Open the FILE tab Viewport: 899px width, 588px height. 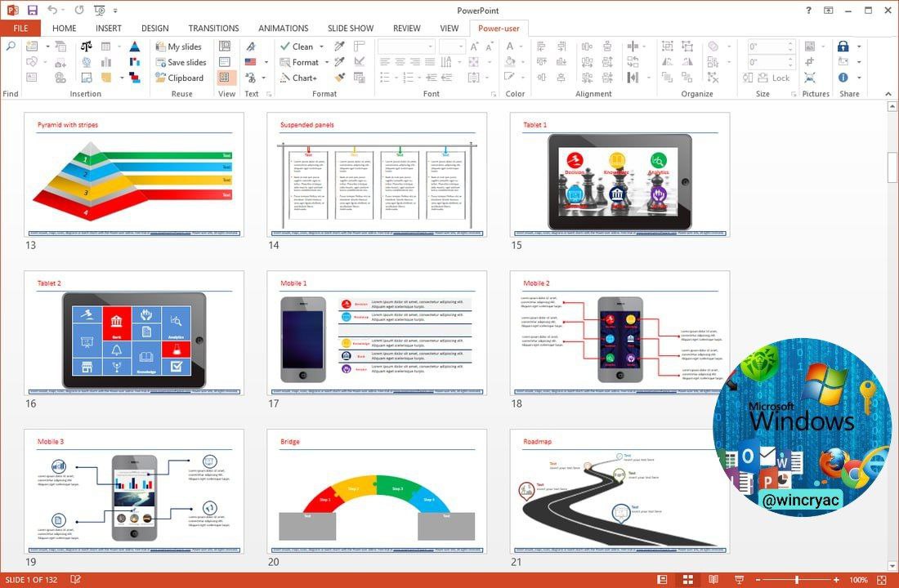pyautogui.click(x=20, y=28)
